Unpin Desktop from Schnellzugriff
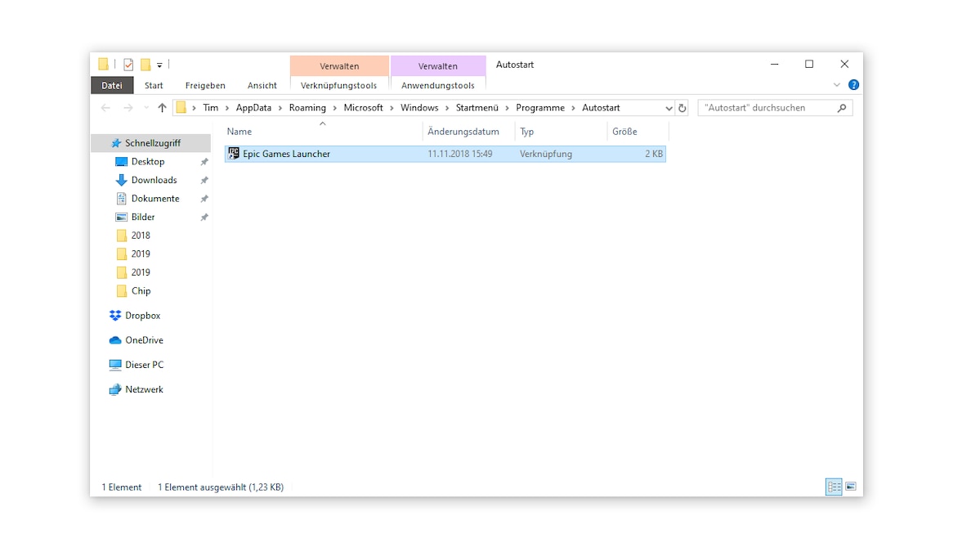This screenshot has width=980, height=552. point(204,161)
